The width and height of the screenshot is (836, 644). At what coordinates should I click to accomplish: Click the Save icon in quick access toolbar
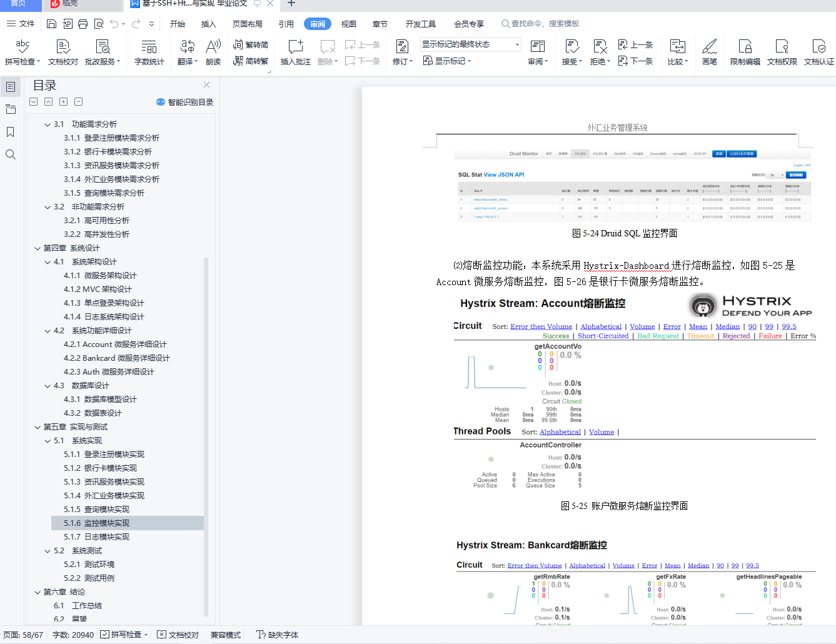[52, 24]
